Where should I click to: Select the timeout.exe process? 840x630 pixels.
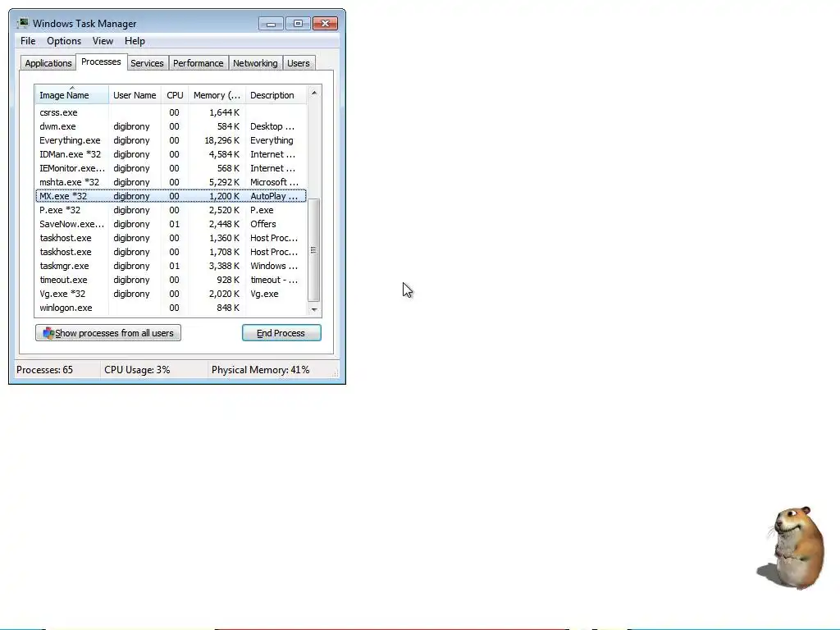point(171,280)
